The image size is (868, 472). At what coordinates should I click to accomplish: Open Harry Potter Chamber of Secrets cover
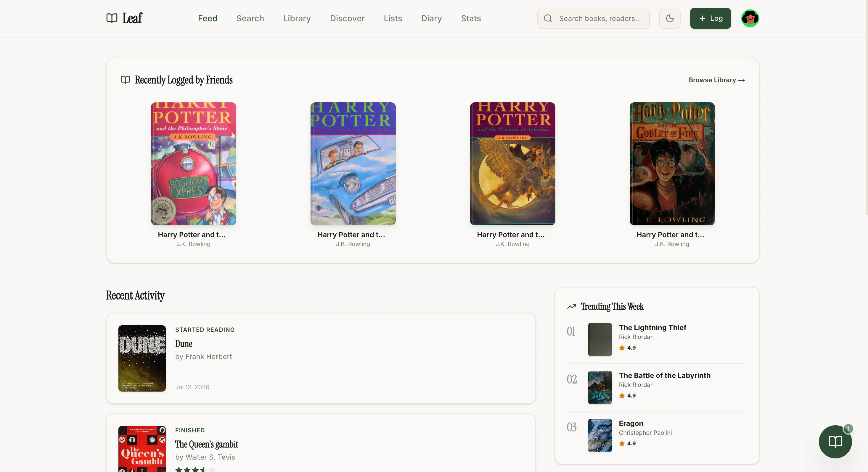tap(353, 164)
